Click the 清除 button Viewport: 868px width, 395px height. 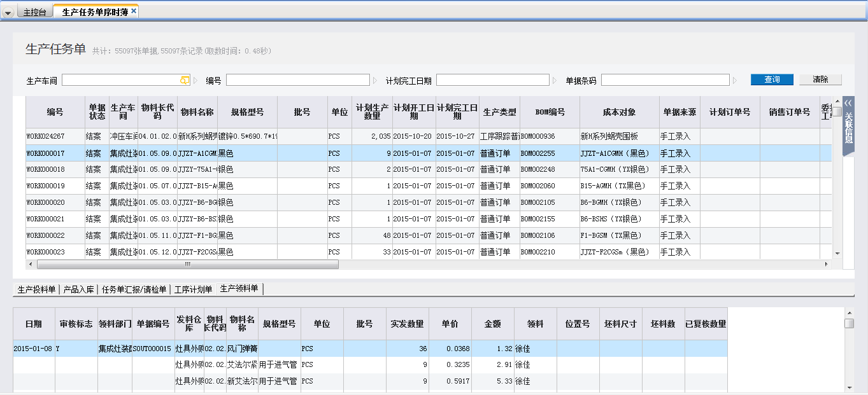[820, 80]
